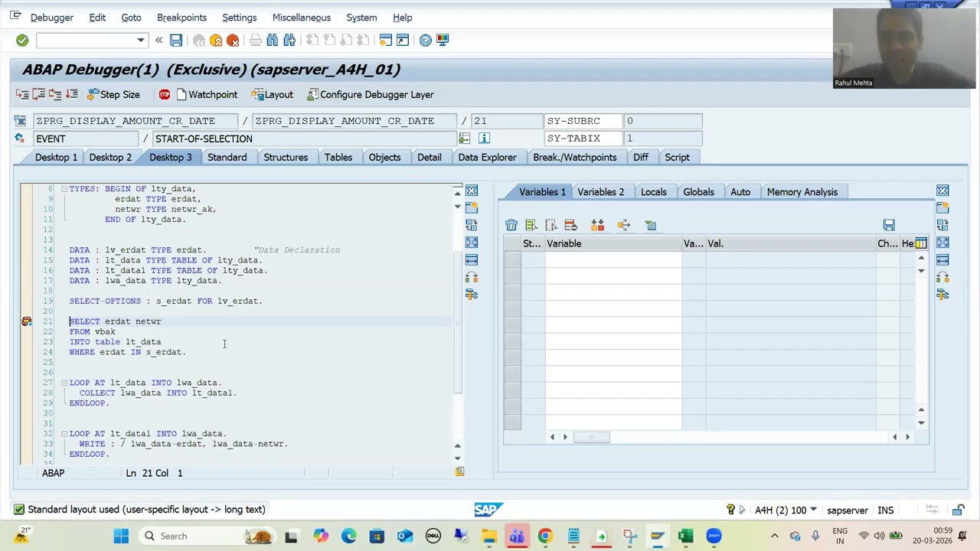Click the Find binoculars icon
The height and width of the screenshot is (551, 980).
click(x=273, y=40)
